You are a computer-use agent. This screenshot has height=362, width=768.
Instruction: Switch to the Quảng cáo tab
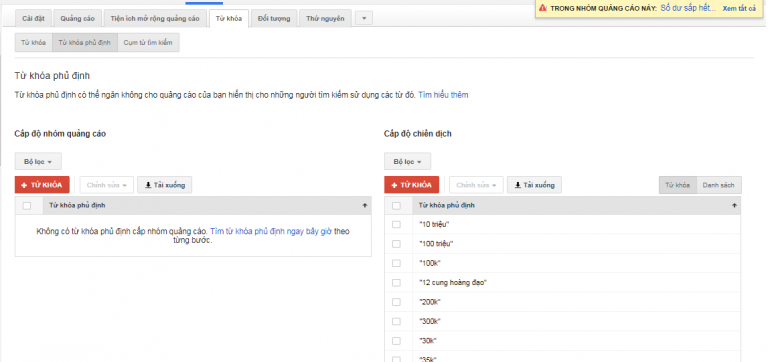tap(77, 19)
